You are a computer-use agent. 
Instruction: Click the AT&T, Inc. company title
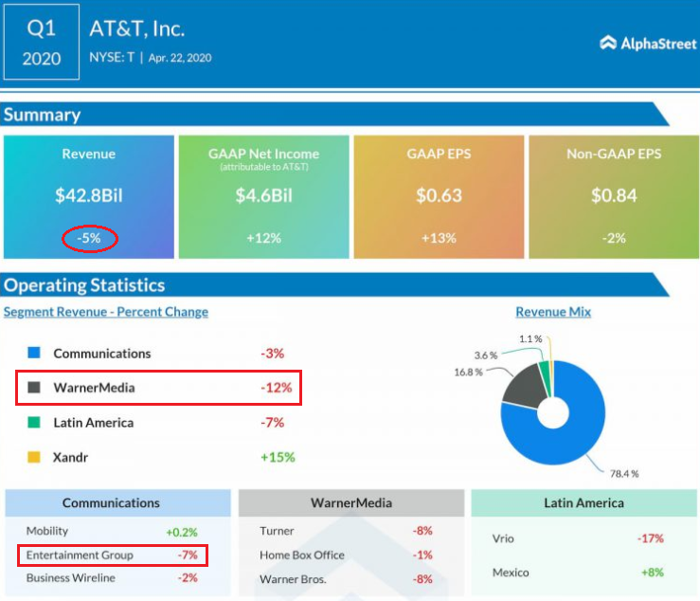(137, 29)
